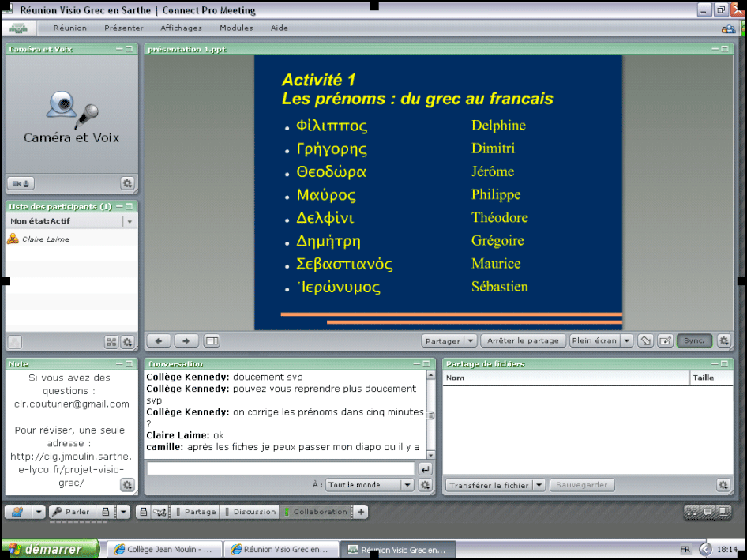
Task: Start camera and voice with webcam icon button
Action: click(x=21, y=183)
